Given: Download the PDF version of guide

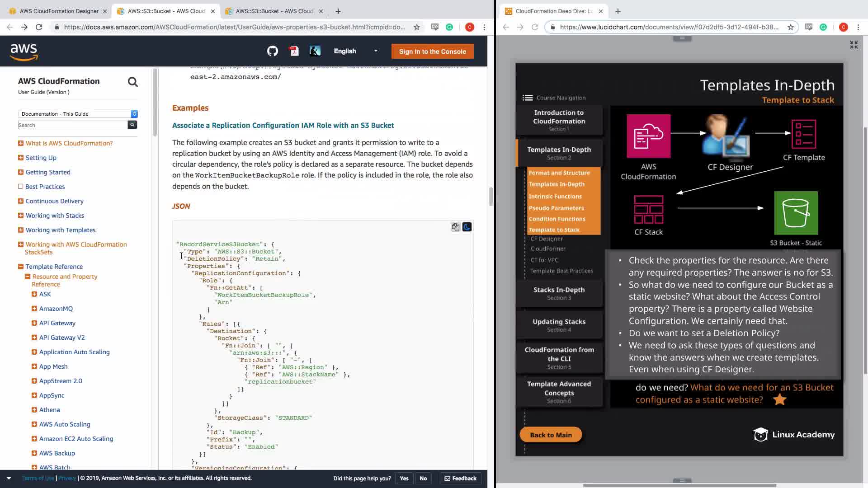Looking at the screenshot, I should click(x=294, y=51).
